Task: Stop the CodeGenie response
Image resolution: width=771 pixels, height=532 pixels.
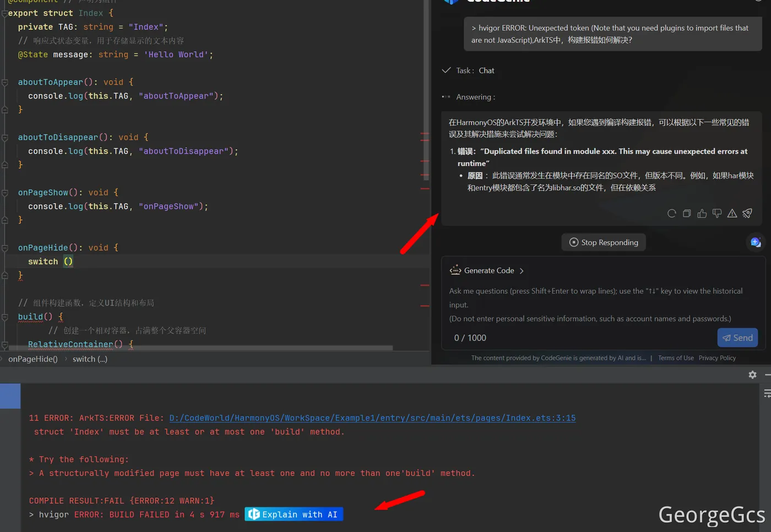Action: click(x=604, y=242)
